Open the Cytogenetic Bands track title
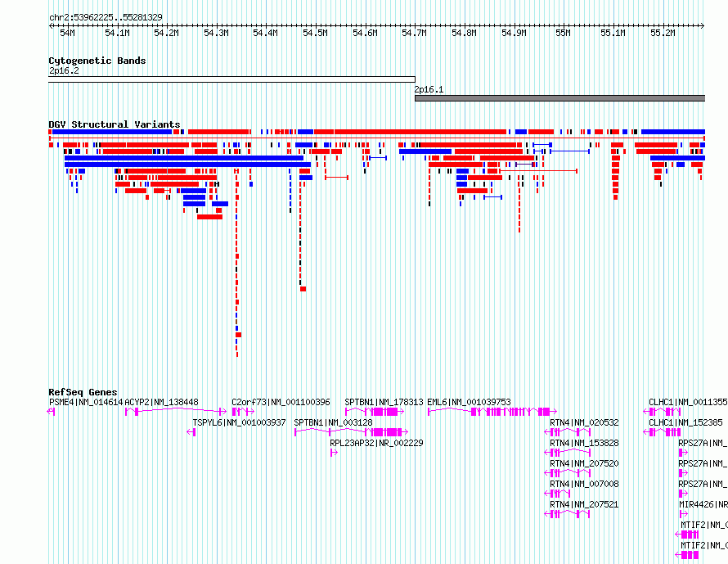728x564 pixels. pyautogui.click(x=97, y=61)
